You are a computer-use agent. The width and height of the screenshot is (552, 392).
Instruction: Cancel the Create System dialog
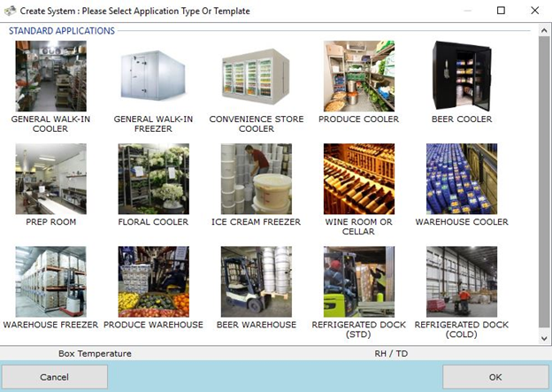(55, 377)
